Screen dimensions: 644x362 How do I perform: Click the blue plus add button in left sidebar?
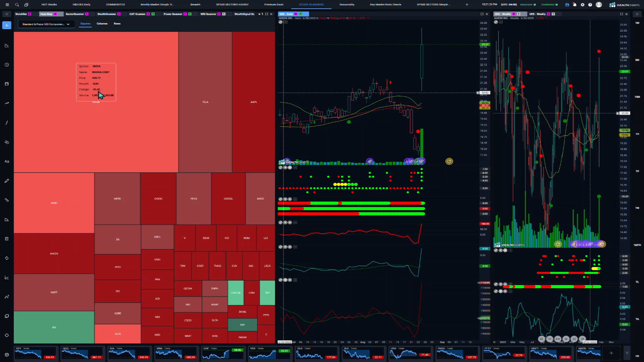(7, 25)
